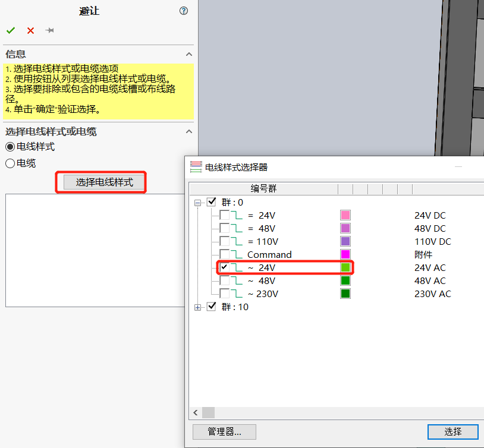Pin the panel with the pushpin icon
This screenshot has width=484, height=448.
tap(49, 30)
